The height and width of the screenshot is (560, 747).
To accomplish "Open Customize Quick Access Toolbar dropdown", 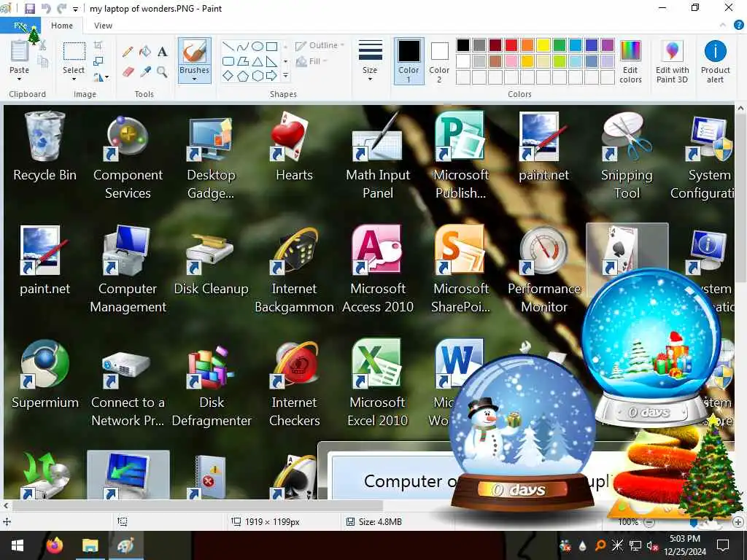I will click(75, 9).
